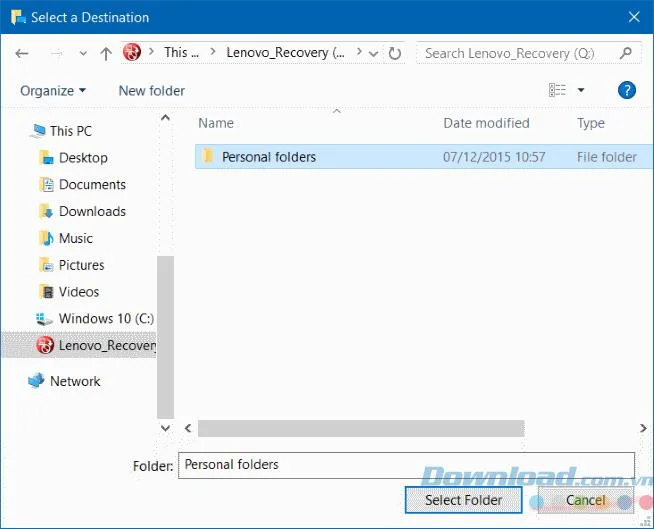Click the navigation pane scroll down arrow
The width and height of the screenshot is (654, 529).
pos(166,428)
